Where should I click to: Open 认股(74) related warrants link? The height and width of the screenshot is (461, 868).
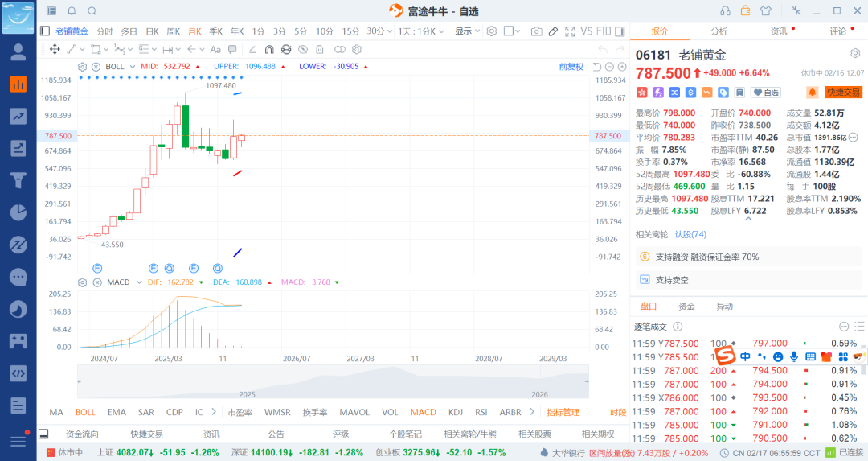(x=690, y=234)
